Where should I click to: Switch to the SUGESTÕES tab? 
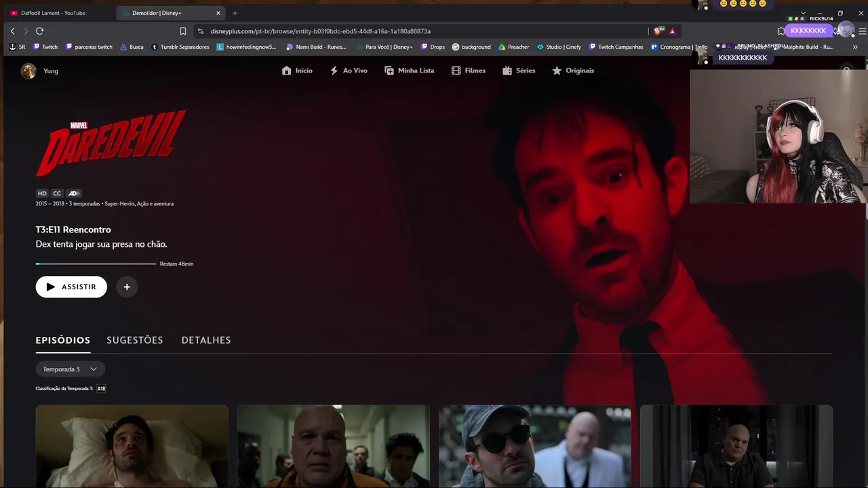pyautogui.click(x=135, y=340)
